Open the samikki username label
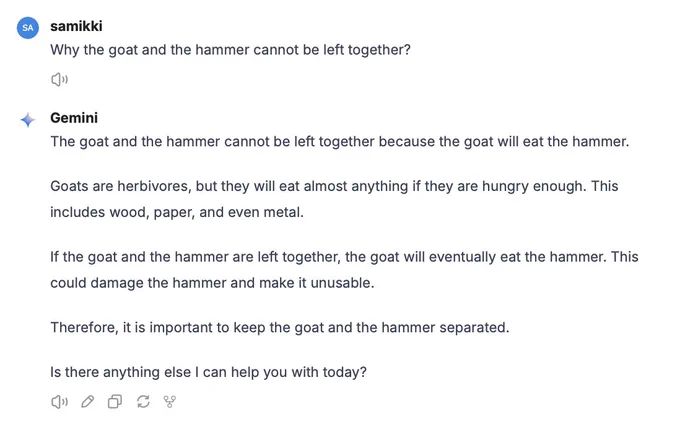Screen dimensions: 680x434 (76, 26)
